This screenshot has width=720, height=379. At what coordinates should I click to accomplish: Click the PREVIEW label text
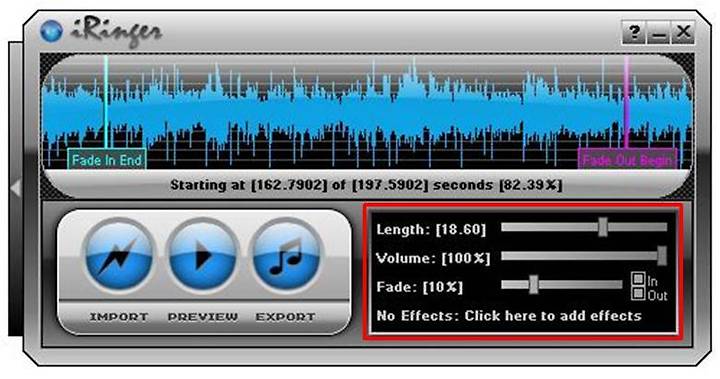point(202,317)
